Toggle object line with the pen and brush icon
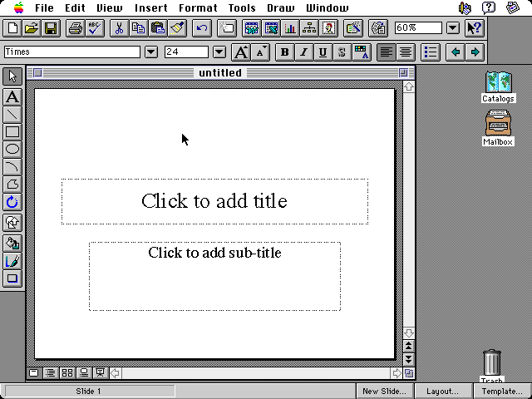The height and width of the screenshot is (399, 532). 12,261
